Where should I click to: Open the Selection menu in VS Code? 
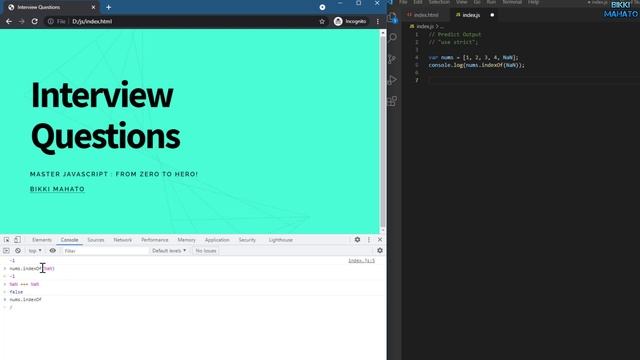tap(440, 2)
